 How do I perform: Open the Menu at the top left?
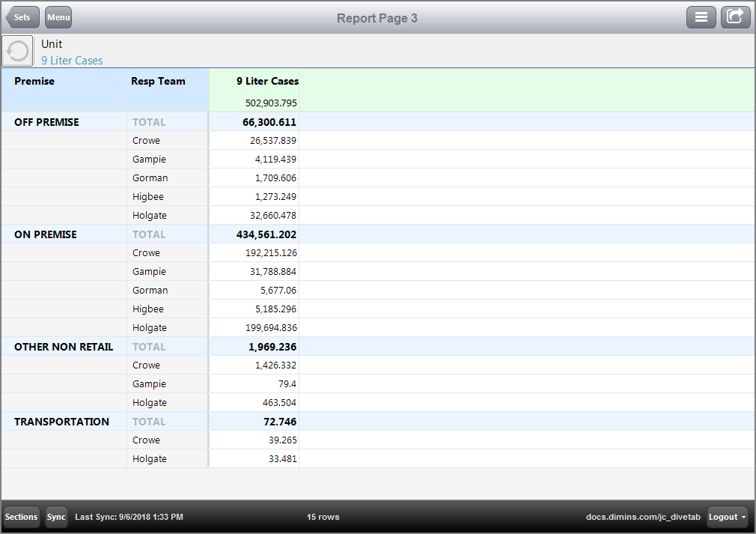click(x=58, y=16)
